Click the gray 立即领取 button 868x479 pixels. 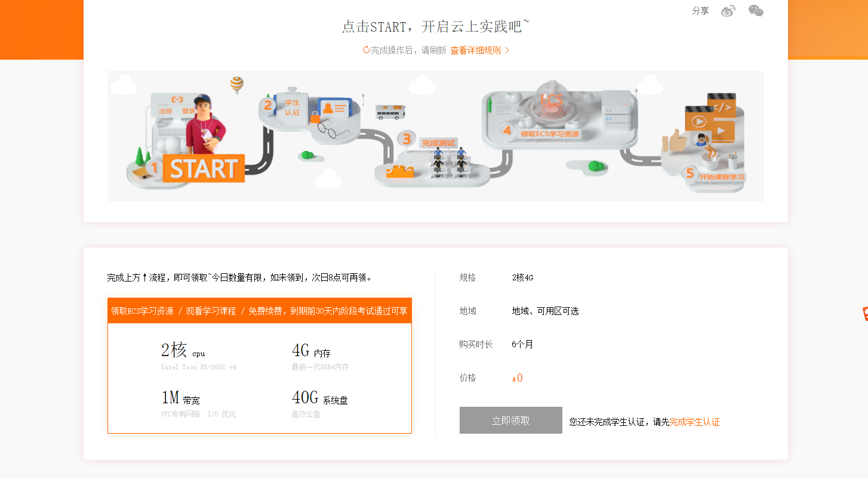coord(511,421)
